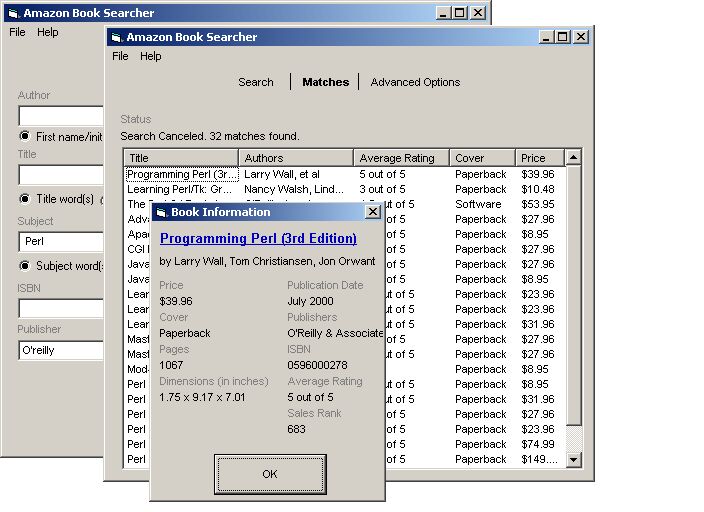Click Larry Wall, et al authors cell

coord(282,174)
